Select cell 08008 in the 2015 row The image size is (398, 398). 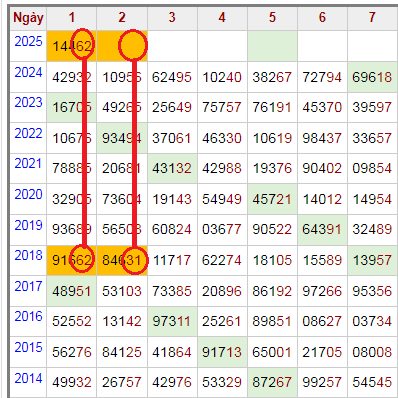point(372,352)
